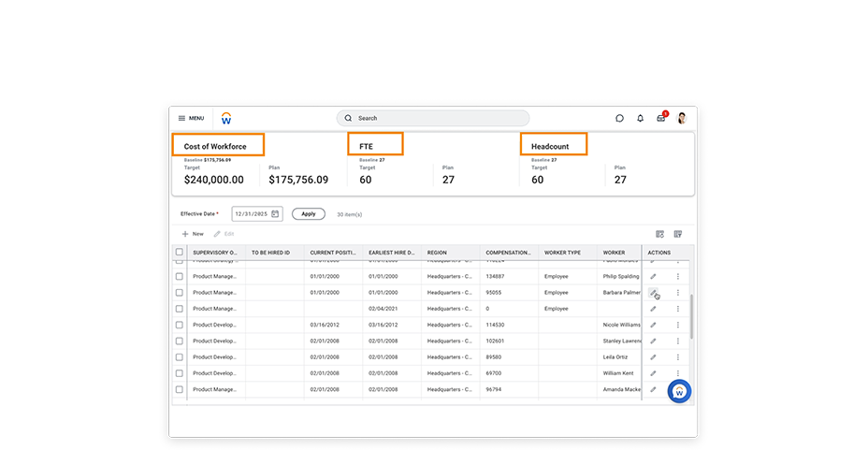Click the left grid view icon above the table
The width and height of the screenshot is (868, 450).
pyautogui.click(x=659, y=234)
